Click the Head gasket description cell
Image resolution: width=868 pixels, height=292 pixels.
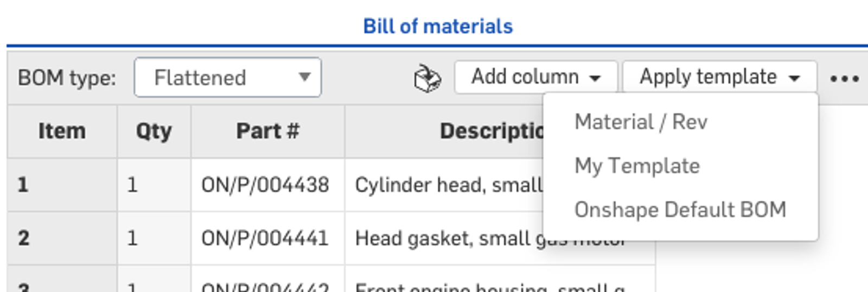[x=442, y=238]
